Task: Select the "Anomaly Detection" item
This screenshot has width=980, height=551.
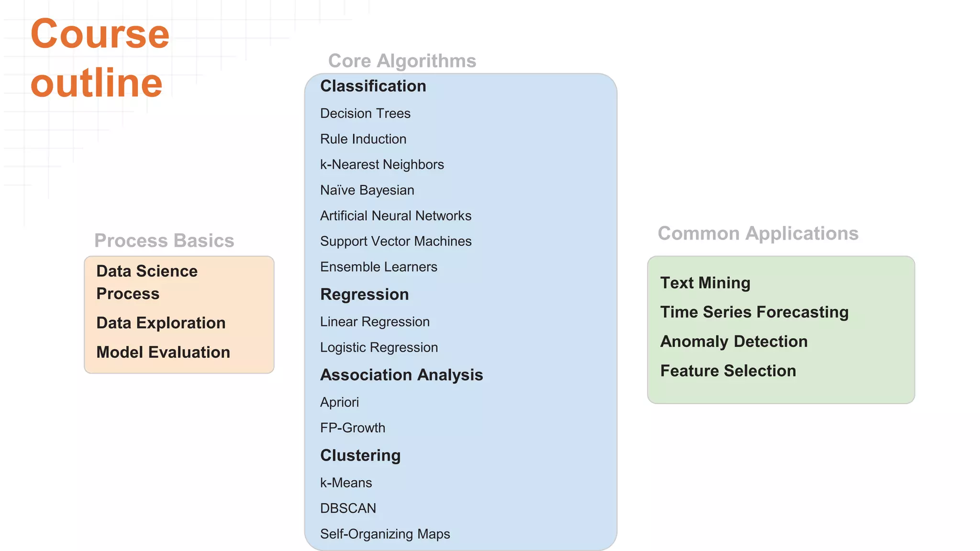Action: point(734,342)
